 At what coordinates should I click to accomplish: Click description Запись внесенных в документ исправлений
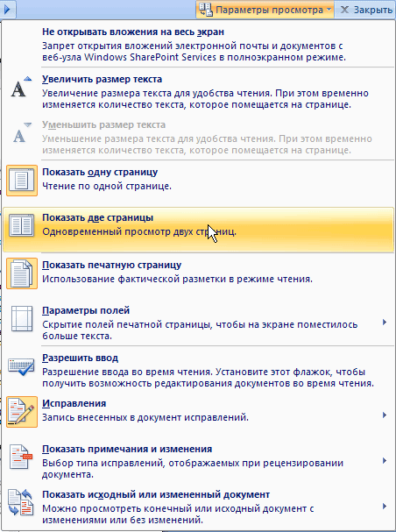[x=145, y=417]
